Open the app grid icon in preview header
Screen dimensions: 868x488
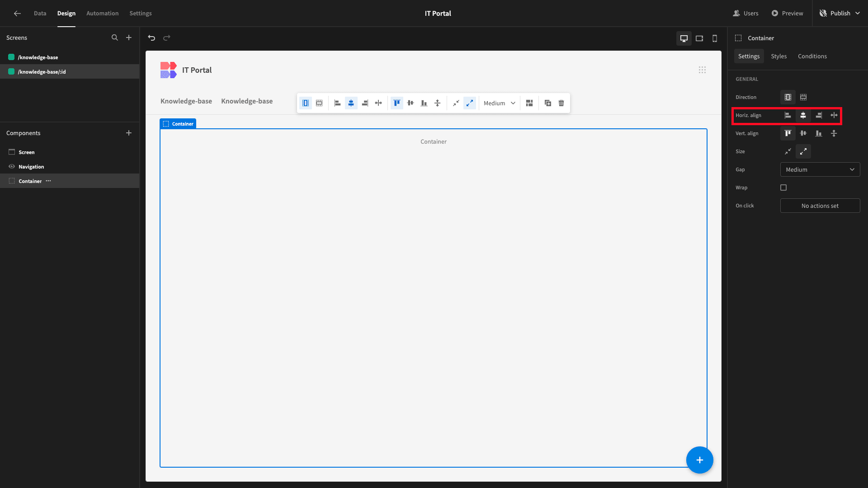tap(702, 70)
